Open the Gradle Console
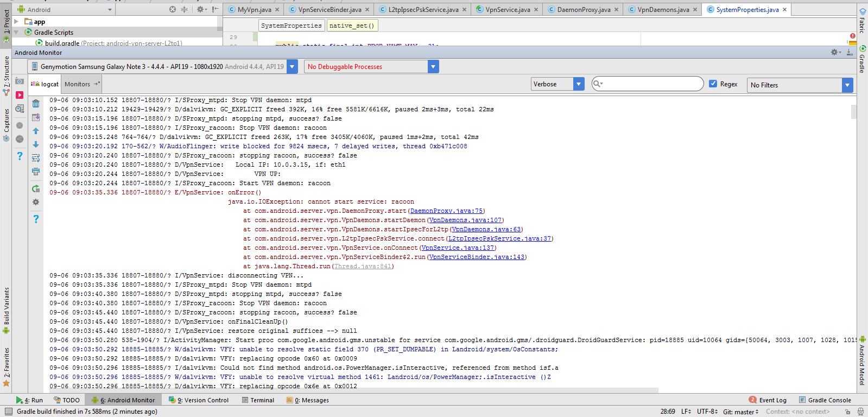868x417 pixels. tap(824, 400)
